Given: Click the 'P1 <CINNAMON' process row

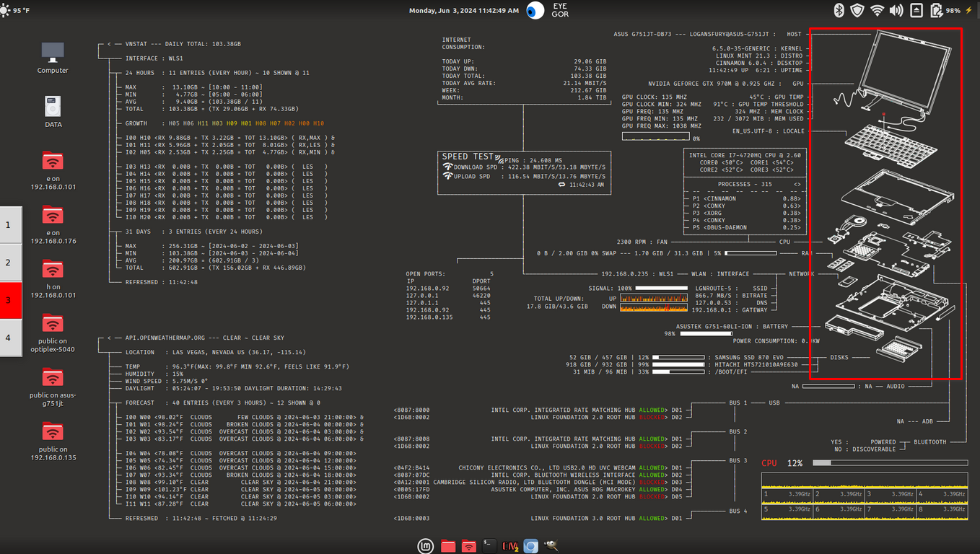Looking at the screenshot, I should click(x=746, y=198).
